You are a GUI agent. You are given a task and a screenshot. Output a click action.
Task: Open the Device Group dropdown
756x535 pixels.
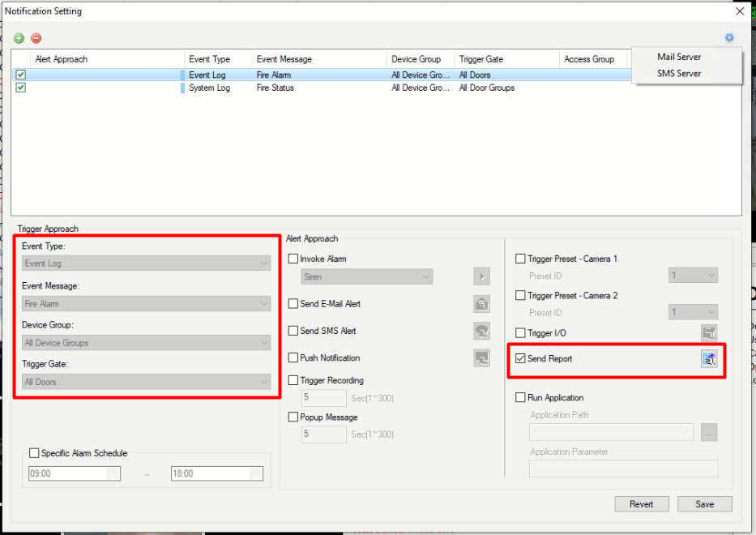[146, 343]
